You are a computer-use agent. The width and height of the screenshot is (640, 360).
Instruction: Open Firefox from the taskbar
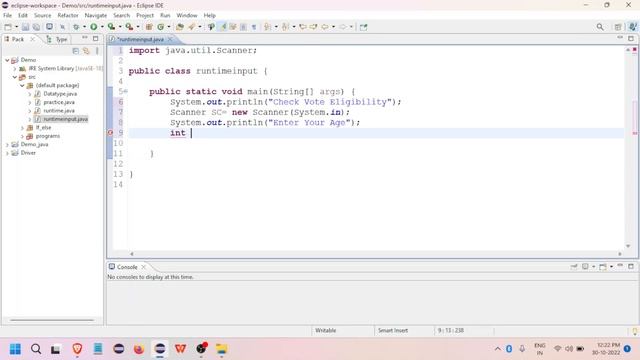(x=139, y=349)
